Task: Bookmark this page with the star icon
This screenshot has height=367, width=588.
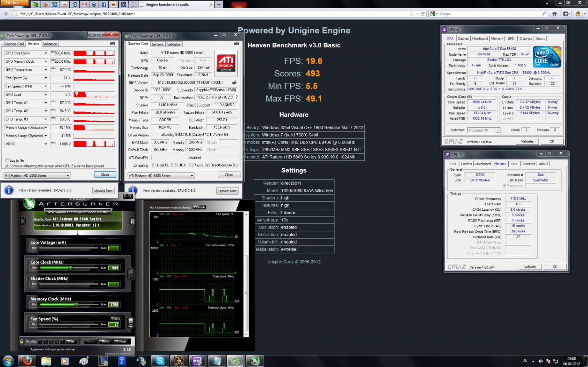Action: (411, 14)
